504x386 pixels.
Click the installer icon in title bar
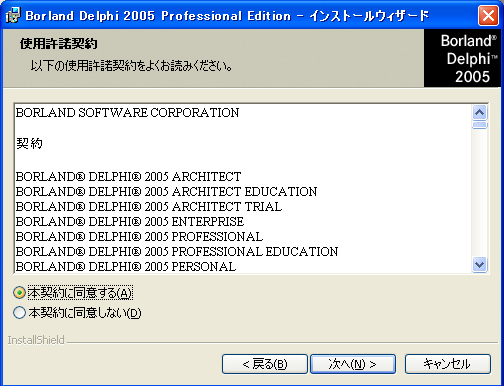[13, 15]
